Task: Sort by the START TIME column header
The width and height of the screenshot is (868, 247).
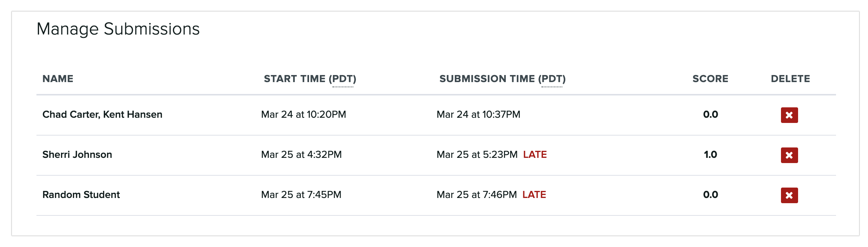Action: (x=311, y=79)
